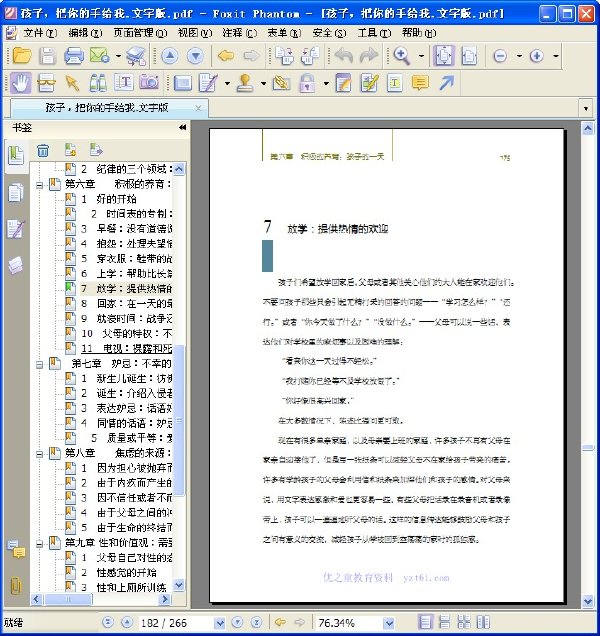Open the tab list dropdown arrow
This screenshot has width=600, height=636.
coord(586,108)
